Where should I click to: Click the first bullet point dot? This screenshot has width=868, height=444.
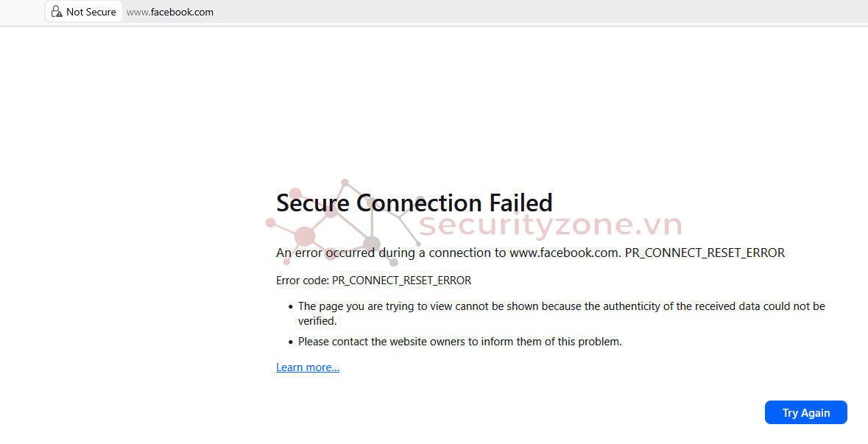291,306
